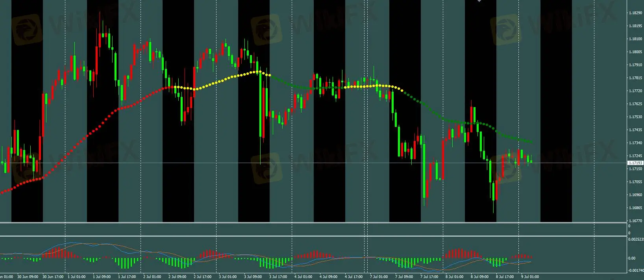Click the 8 Jul 17:00 time label
This screenshot has width=644, height=280.
point(505,277)
